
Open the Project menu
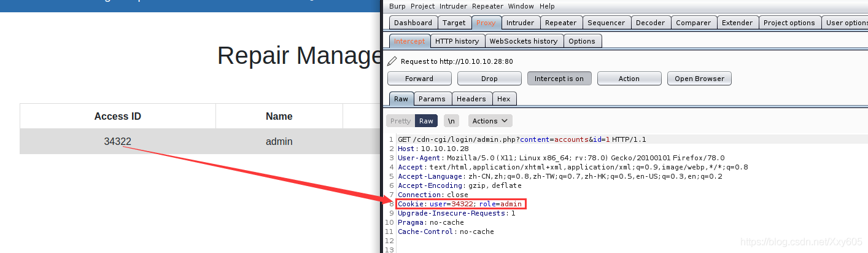pos(422,6)
